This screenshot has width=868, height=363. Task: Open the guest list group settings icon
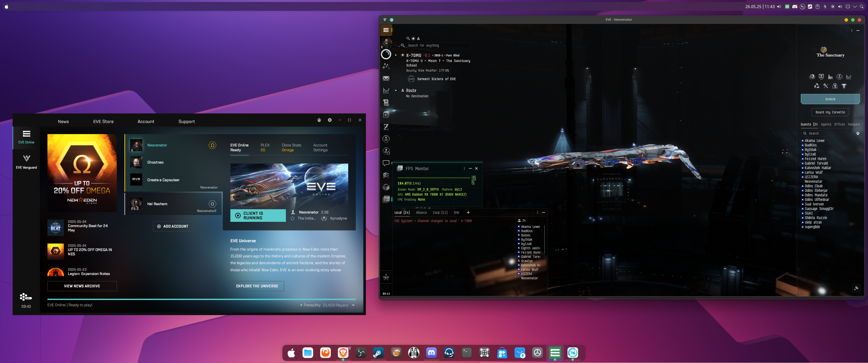(858, 133)
